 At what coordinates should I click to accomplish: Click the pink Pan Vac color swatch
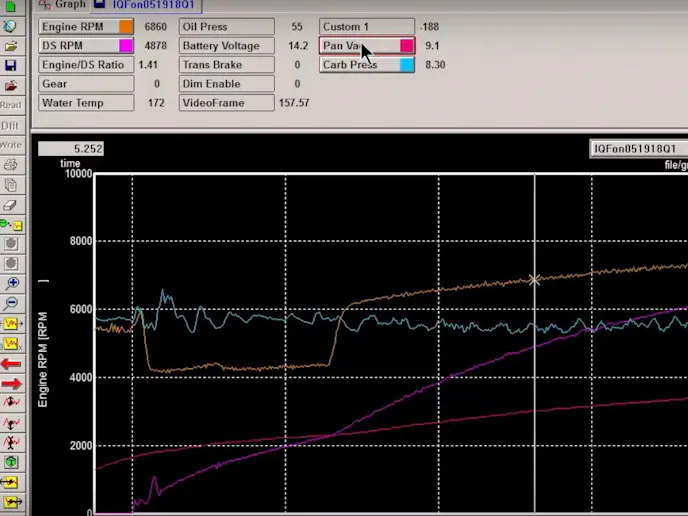coord(407,46)
